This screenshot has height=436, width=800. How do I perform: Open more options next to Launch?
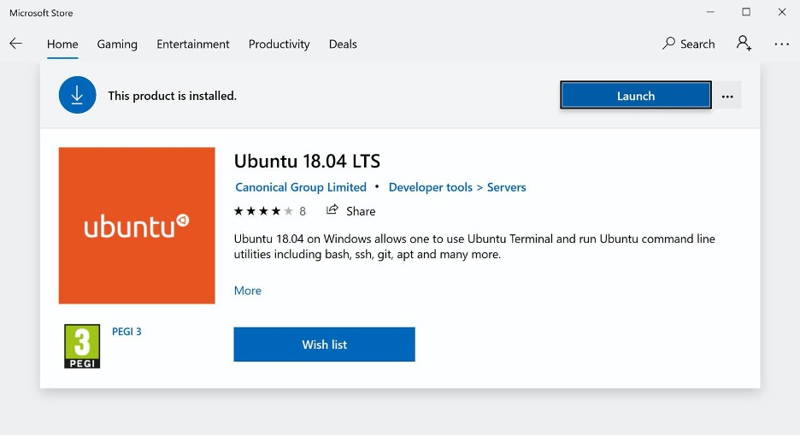[727, 96]
